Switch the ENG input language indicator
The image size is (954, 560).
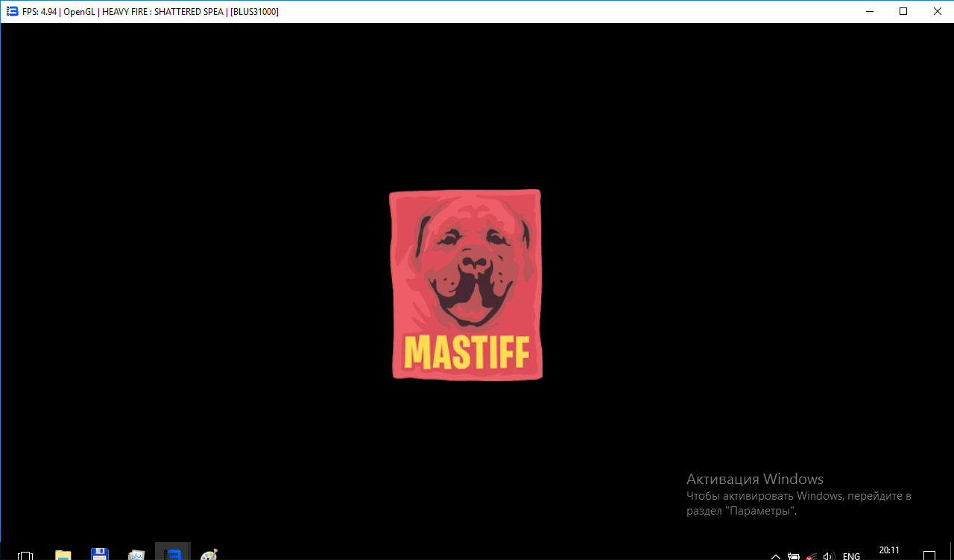(851, 556)
